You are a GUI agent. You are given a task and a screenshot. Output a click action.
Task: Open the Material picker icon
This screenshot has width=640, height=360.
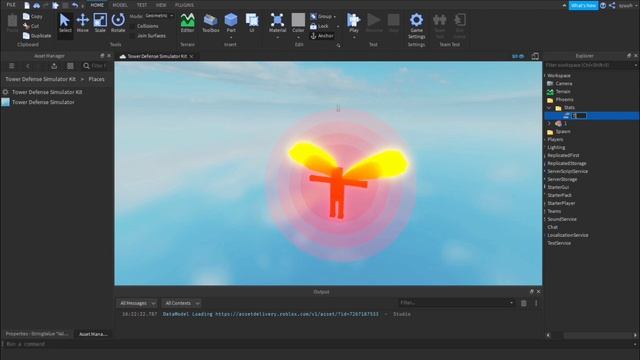(278, 20)
